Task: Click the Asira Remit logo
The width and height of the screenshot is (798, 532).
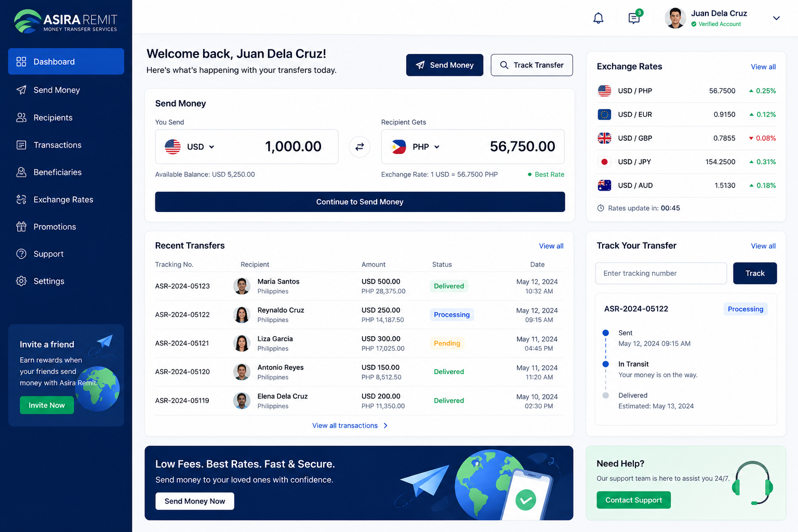Action: coord(66,21)
